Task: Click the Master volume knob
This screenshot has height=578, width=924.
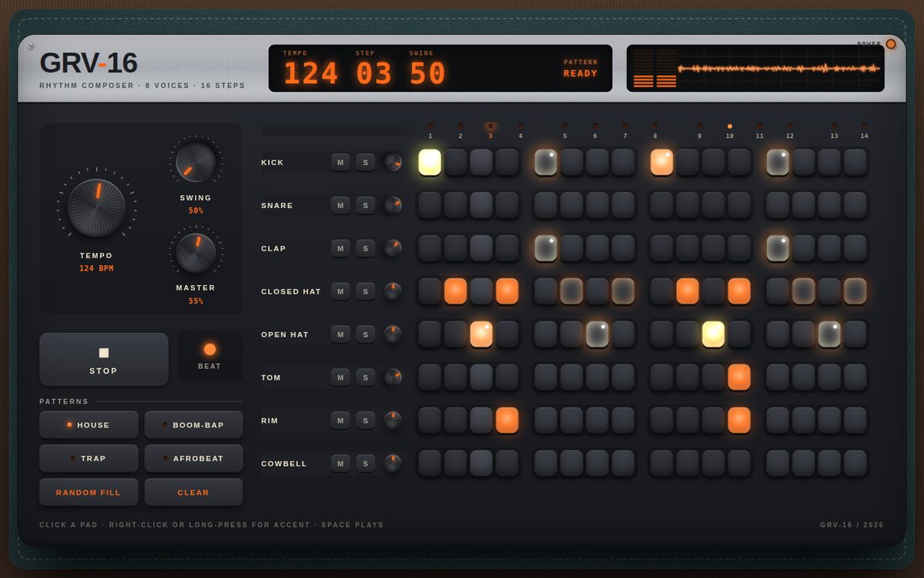Action: tap(196, 253)
